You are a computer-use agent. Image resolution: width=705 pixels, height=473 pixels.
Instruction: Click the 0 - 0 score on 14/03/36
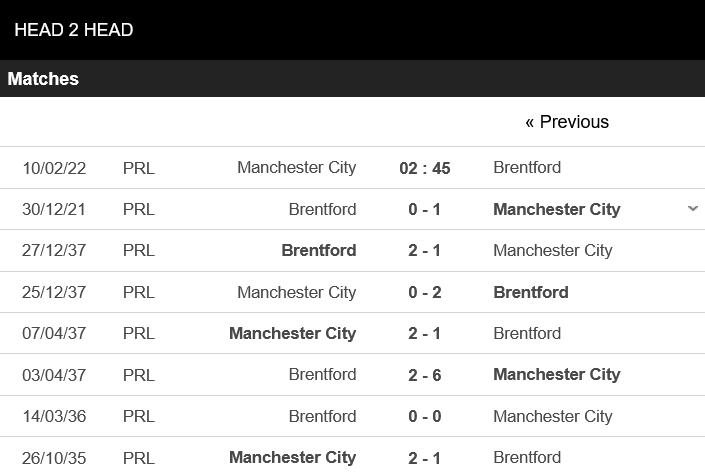coord(425,417)
